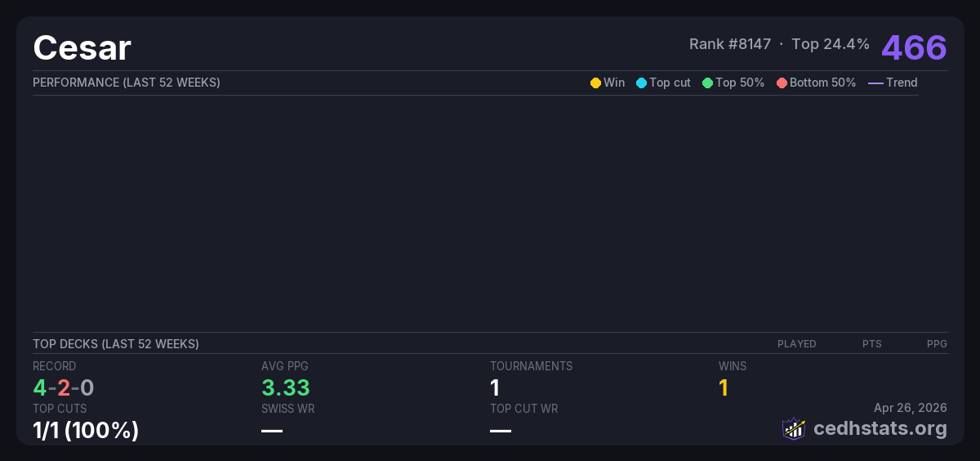980x461 pixels.
Task: Sort decks by PPG column header
Action: tap(937, 344)
